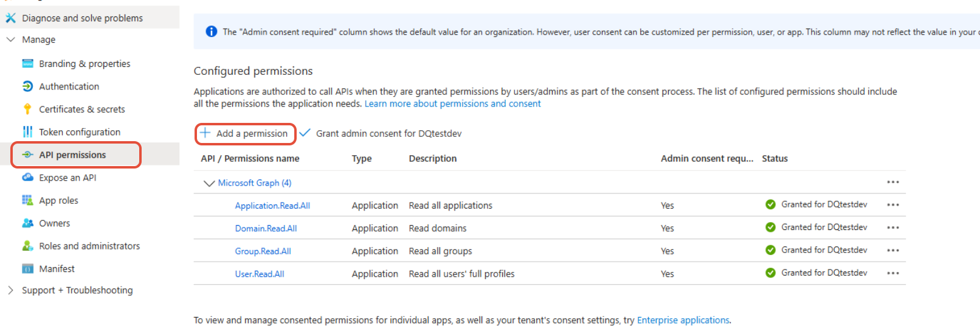This screenshot has width=980, height=334.
Task: Click Admin consent required column header
Action: click(x=707, y=158)
